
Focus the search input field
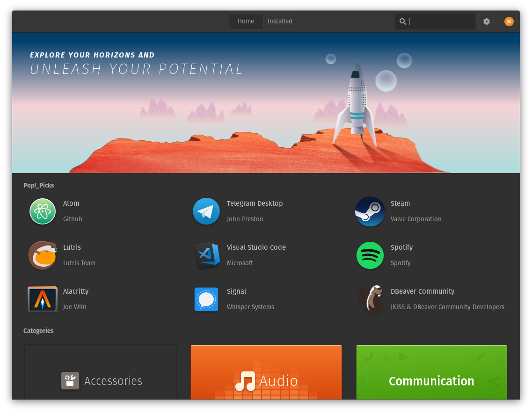[x=435, y=22]
